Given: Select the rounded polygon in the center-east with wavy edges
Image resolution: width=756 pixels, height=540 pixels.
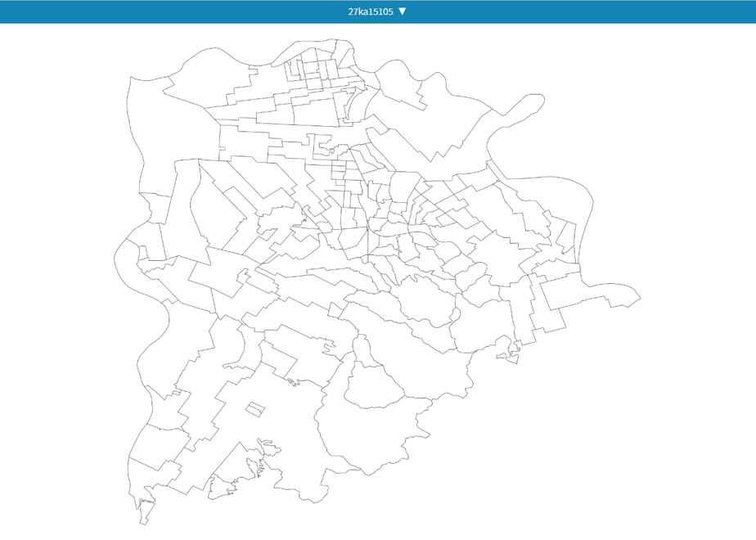Looking at the screenshot, I should coord(427,301).
